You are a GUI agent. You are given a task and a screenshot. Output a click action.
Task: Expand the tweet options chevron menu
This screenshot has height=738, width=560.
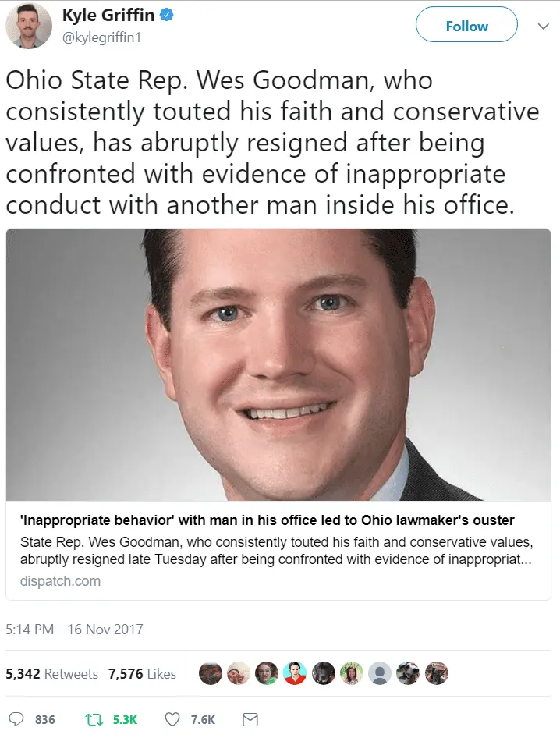(543, 27)
